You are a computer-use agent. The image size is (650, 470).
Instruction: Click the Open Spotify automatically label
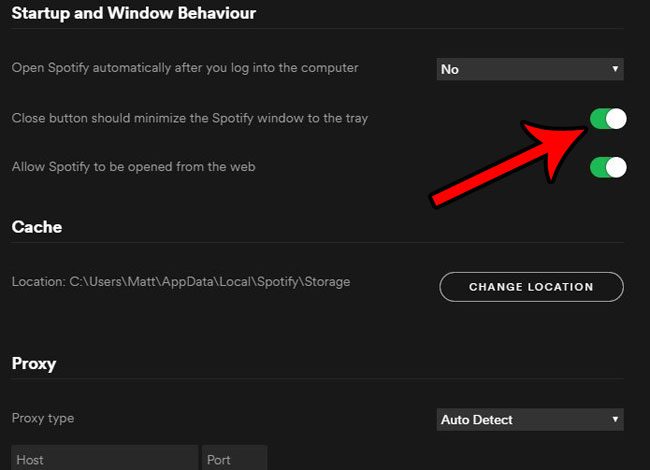coord(185,68)
